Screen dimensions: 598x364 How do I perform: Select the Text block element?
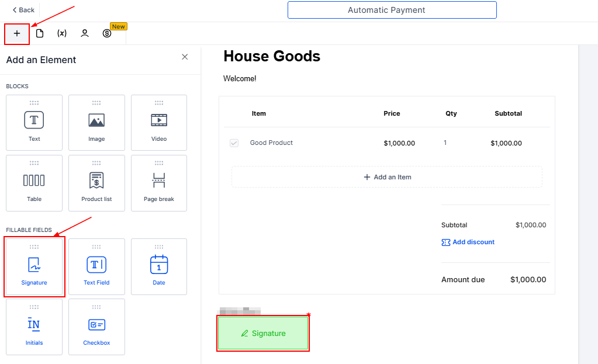(x=34, y=123)
